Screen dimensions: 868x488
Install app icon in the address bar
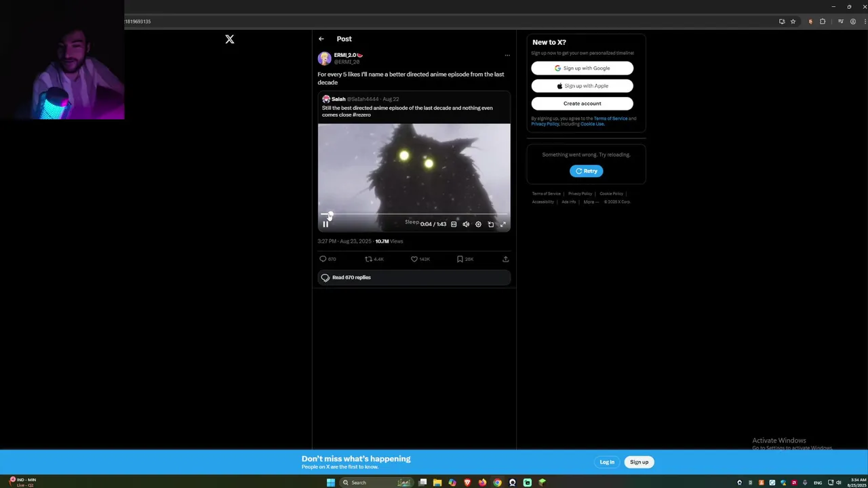(782, 21)
